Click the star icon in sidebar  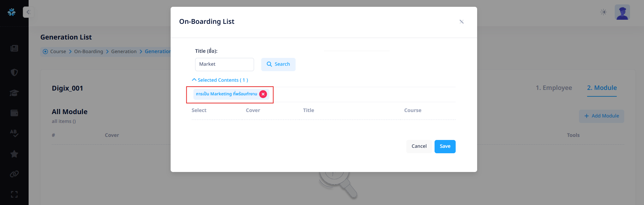(14, 154)
